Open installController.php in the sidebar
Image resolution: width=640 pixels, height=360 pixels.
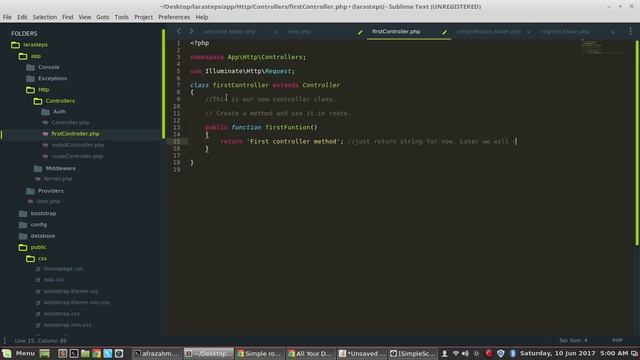(x=78, y=145)
